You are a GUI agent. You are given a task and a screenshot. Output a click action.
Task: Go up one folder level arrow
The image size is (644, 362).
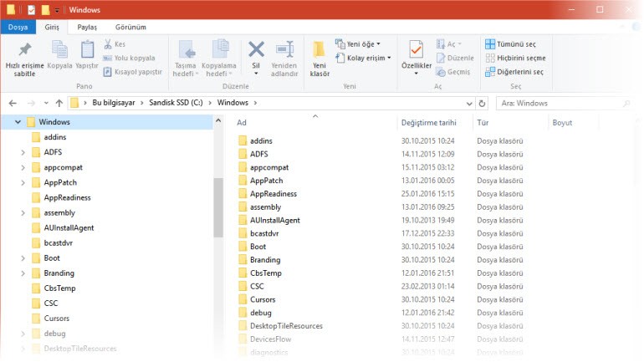point(59,103)
